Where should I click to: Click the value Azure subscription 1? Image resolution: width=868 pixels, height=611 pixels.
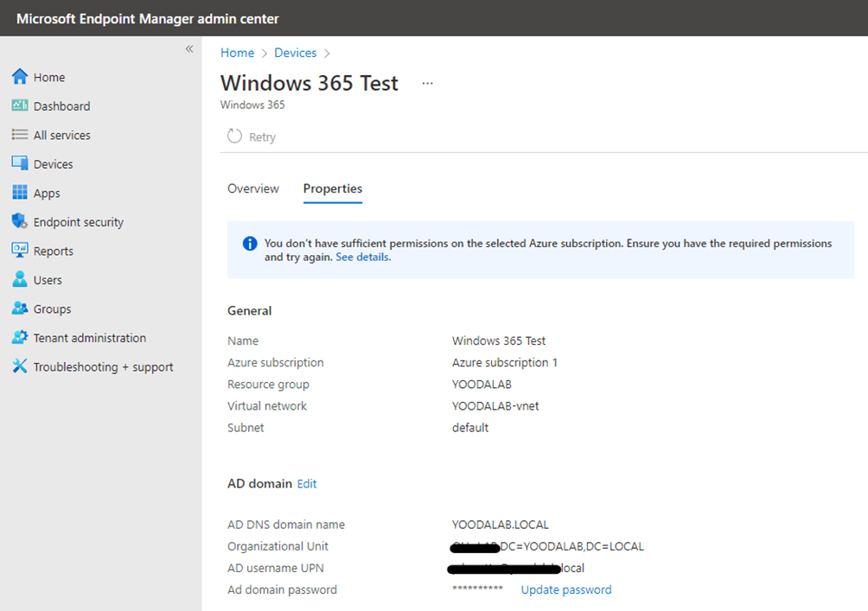coord(505,362)
